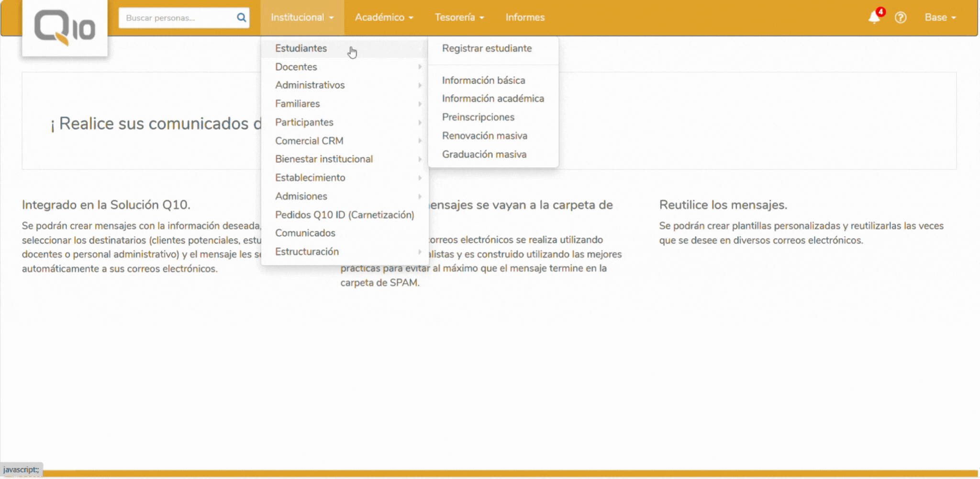Go to the Informes section
The height and width of the screenshot is (479, 980).
(x=525, y=17)
